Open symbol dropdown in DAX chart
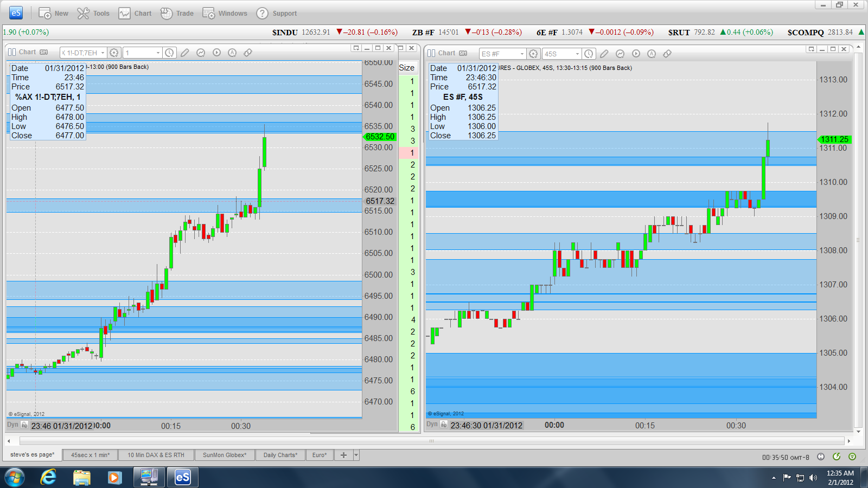Image resolution: width=868 pixels, height=488 pixels. [x=103, y=53]
